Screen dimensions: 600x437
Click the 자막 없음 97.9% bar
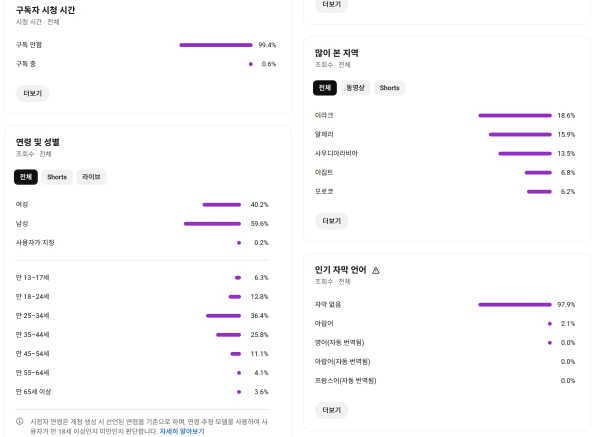click(x=515, y=305)
